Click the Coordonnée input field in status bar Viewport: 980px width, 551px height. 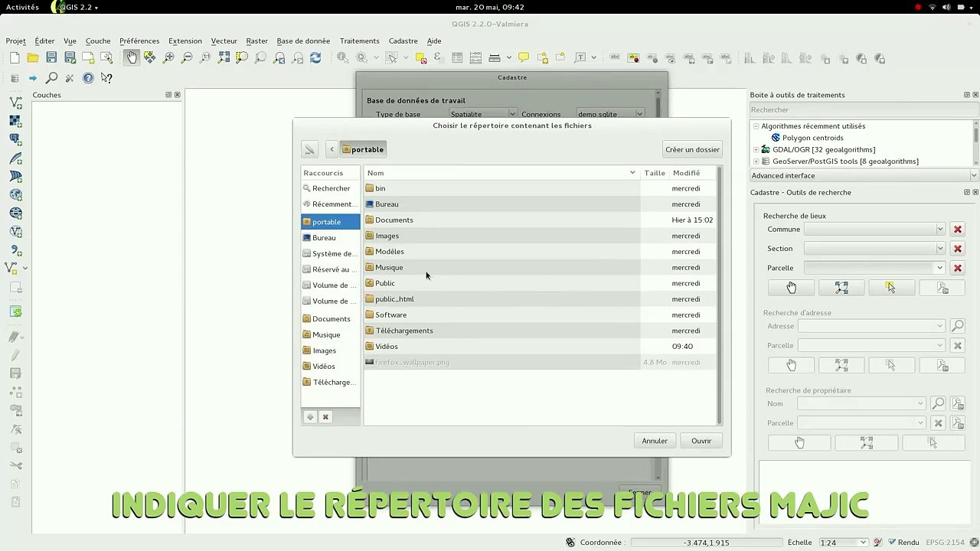tap(705, 543)
